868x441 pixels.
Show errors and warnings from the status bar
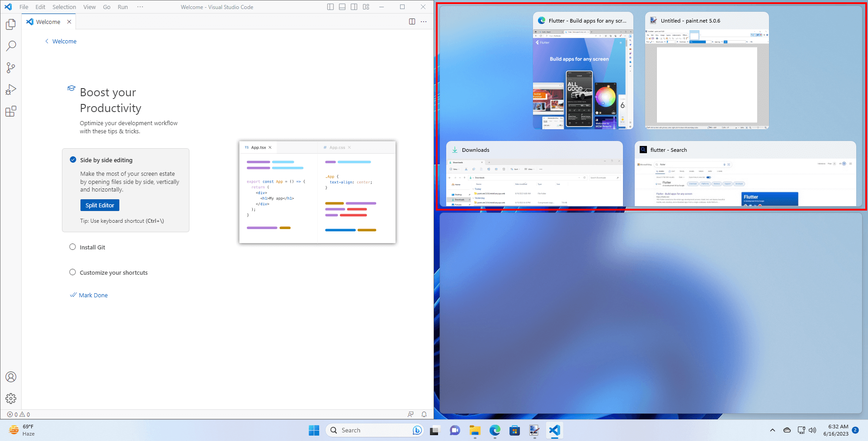click(19, 414)
